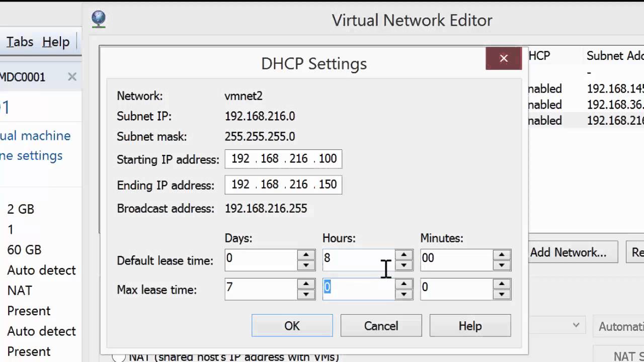Open the Help menu
644x362 pixels.
56,42
